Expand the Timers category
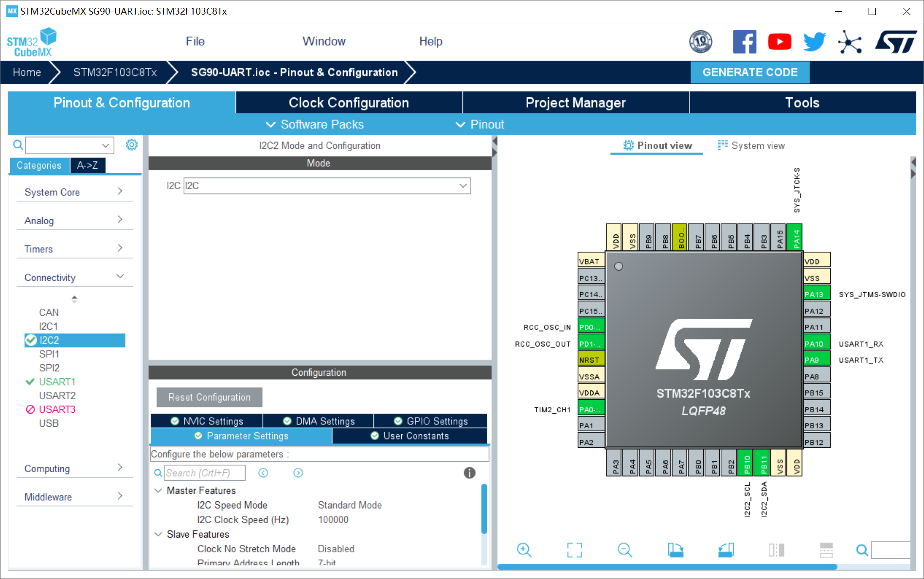 (74, 248)
